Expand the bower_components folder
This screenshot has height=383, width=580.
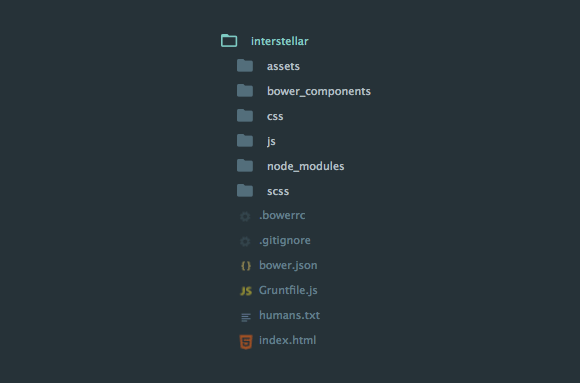(x=245, y=90)
